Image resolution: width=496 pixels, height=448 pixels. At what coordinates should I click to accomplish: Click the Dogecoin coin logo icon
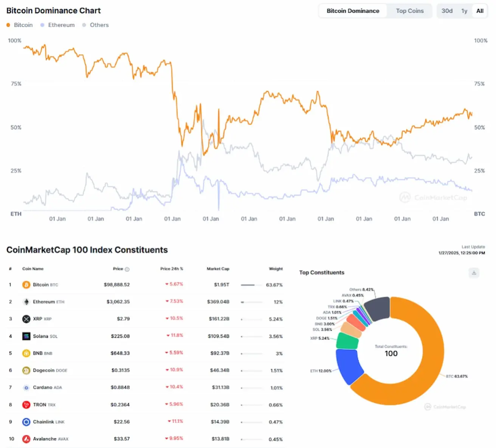tap(26, 371)
